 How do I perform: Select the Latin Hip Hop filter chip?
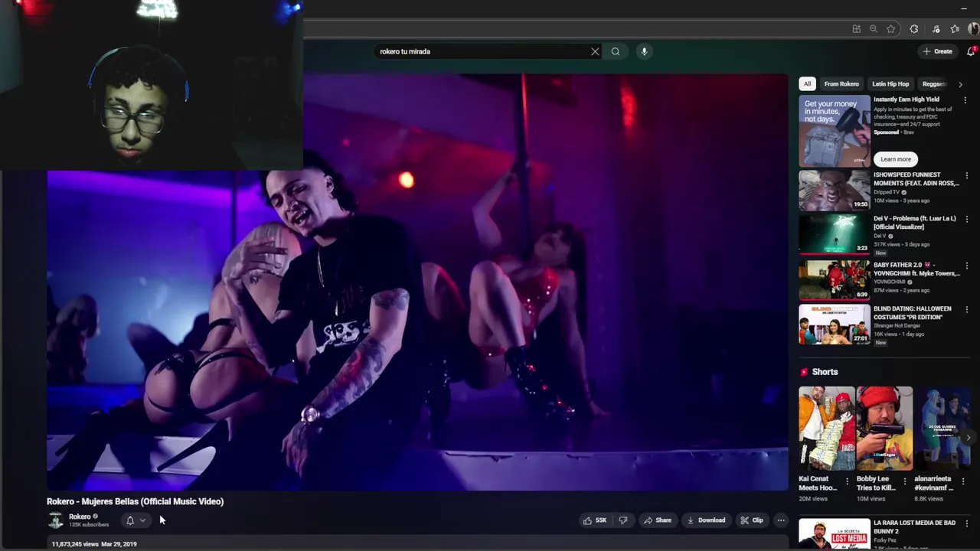click(x=890, y=84)
